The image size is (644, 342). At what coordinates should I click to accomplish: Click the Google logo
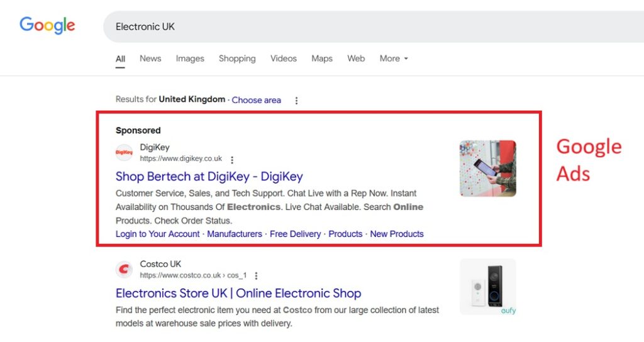click(47, 25)
